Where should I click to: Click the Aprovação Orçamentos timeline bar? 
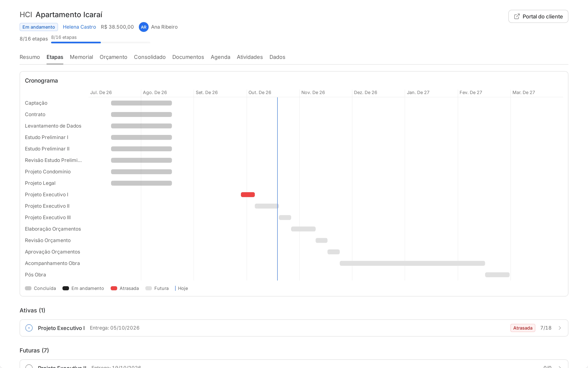click(x=333, y=252)
